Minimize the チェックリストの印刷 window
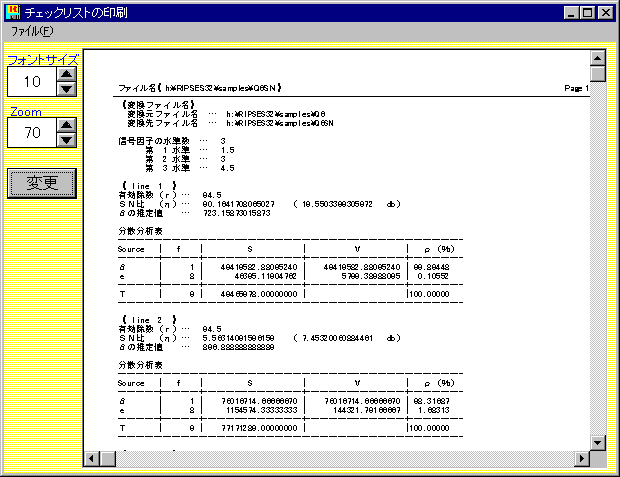 [x=571, y=13]
